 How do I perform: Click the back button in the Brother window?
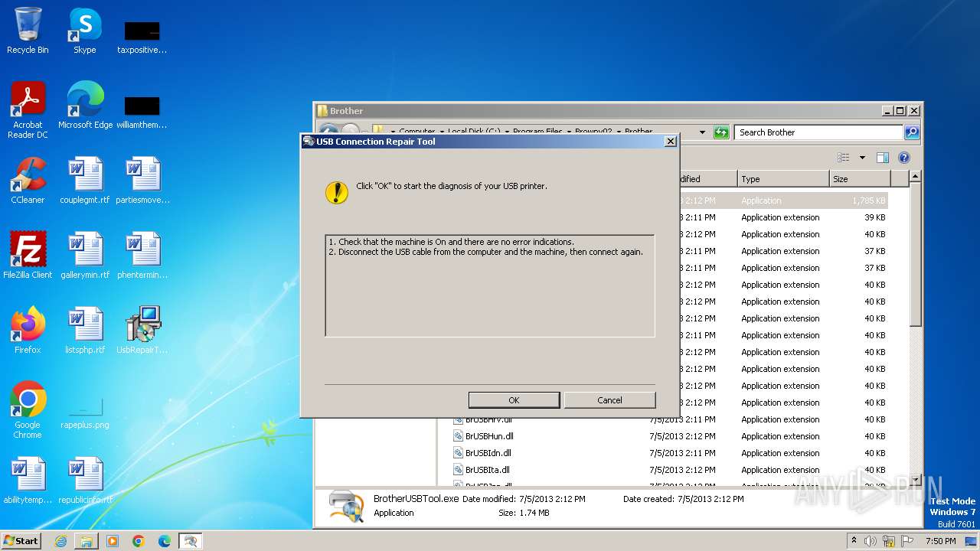click(328, 132)
